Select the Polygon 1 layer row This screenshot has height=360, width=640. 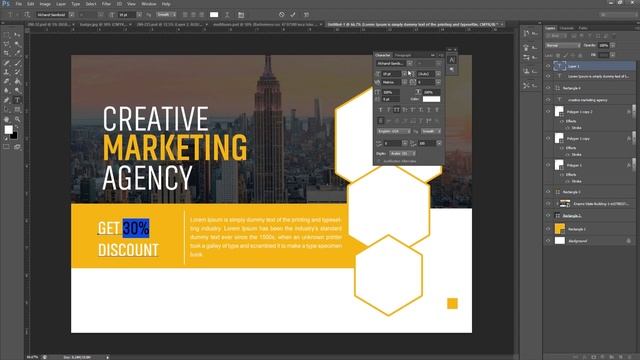click(x=590, y=165)
